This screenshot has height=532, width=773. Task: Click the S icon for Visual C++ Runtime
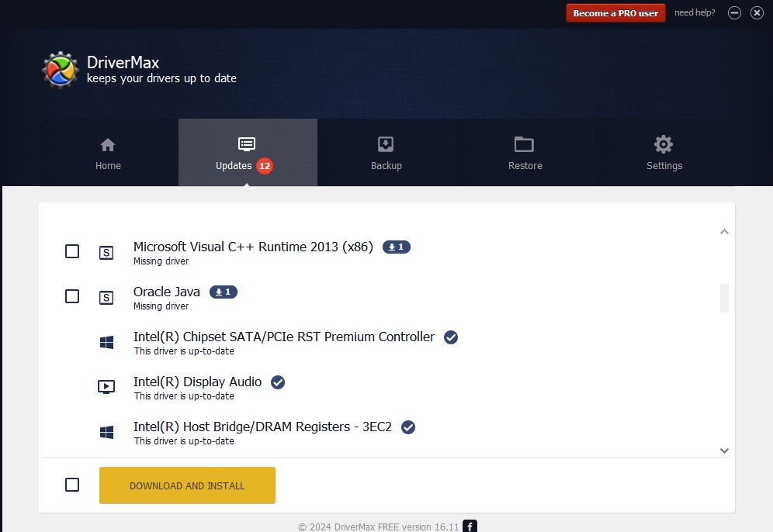pos(106,253)
